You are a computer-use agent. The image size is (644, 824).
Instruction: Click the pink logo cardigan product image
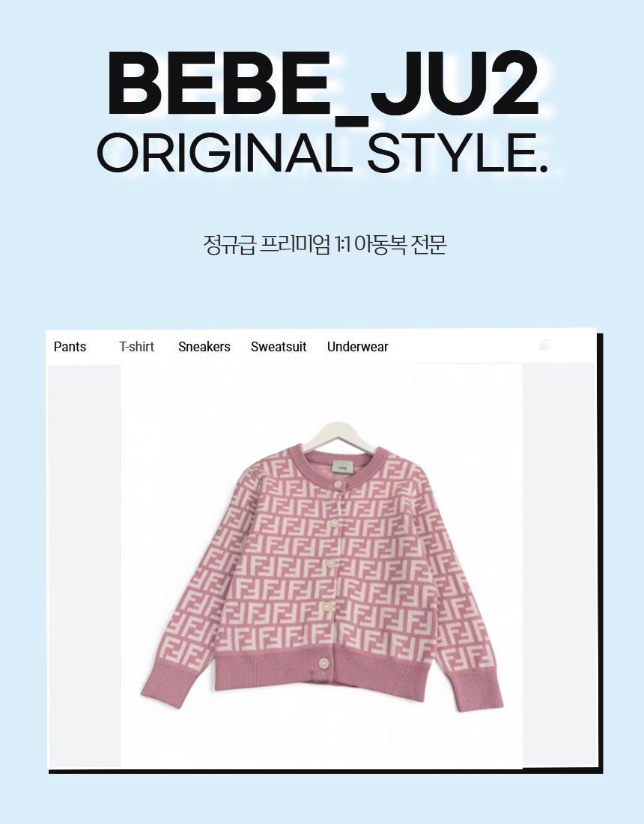coord(322,566)
